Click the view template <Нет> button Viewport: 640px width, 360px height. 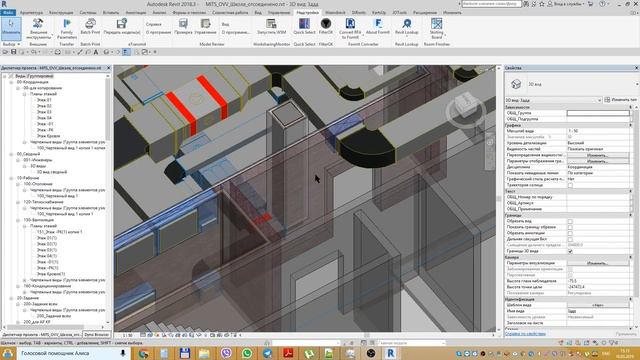pos(598,305)
